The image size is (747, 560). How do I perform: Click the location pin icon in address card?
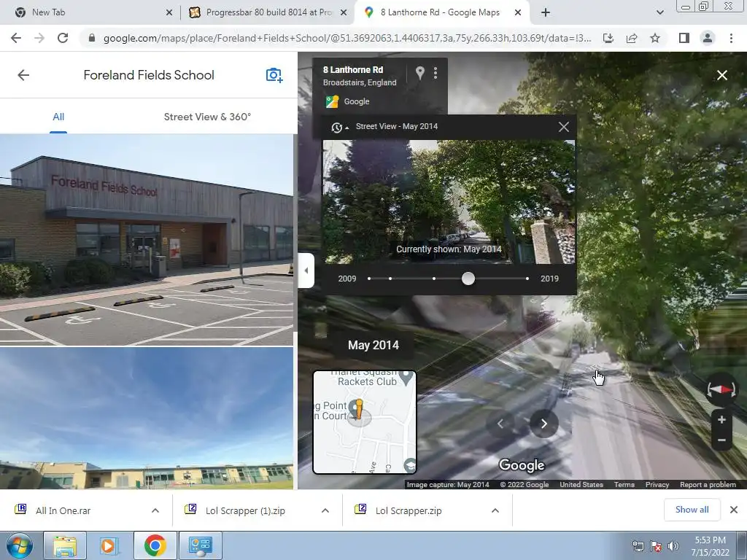pos(419,73)
